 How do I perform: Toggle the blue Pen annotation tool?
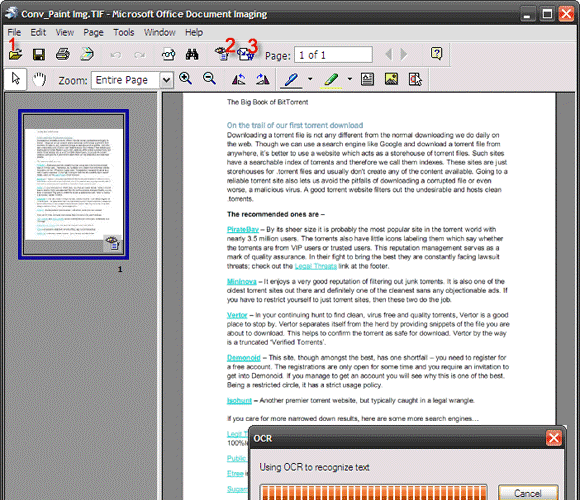(x=291, y=80)
